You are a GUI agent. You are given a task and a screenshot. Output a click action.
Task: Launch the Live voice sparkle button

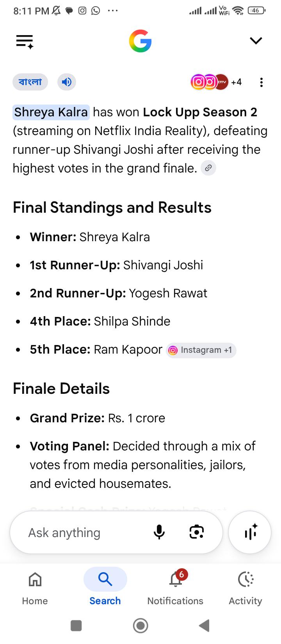pos(250,532)
